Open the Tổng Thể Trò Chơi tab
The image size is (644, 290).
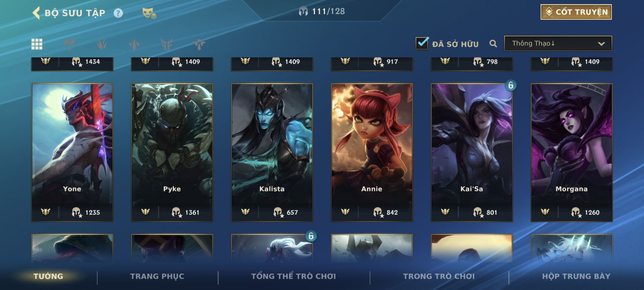[x=293, y=276]
